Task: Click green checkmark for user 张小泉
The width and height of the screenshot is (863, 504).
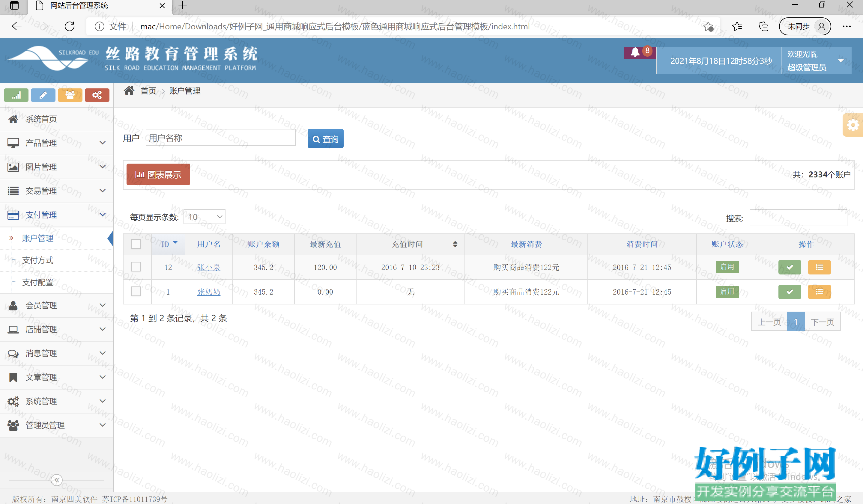Action: pos(790,267)
